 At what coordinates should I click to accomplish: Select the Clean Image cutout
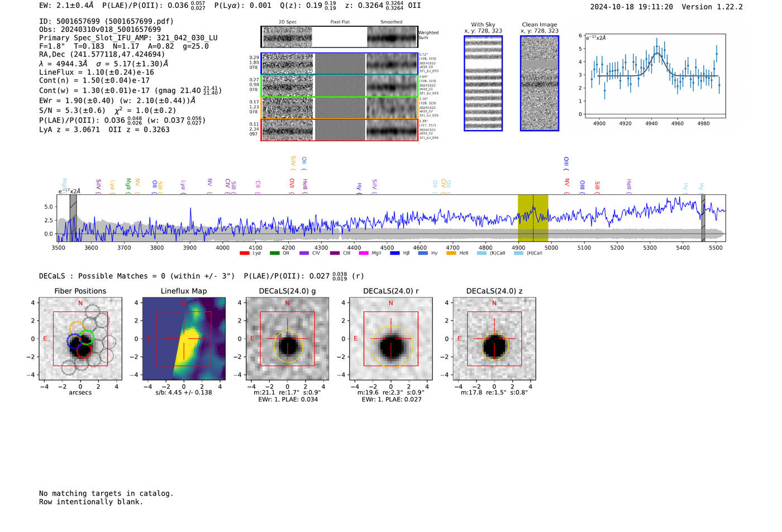click(540, 83)
